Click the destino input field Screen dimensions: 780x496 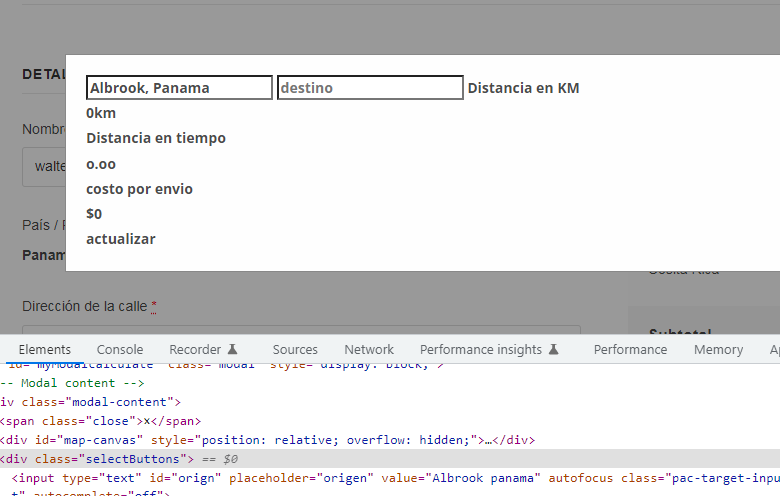[370, 88]
